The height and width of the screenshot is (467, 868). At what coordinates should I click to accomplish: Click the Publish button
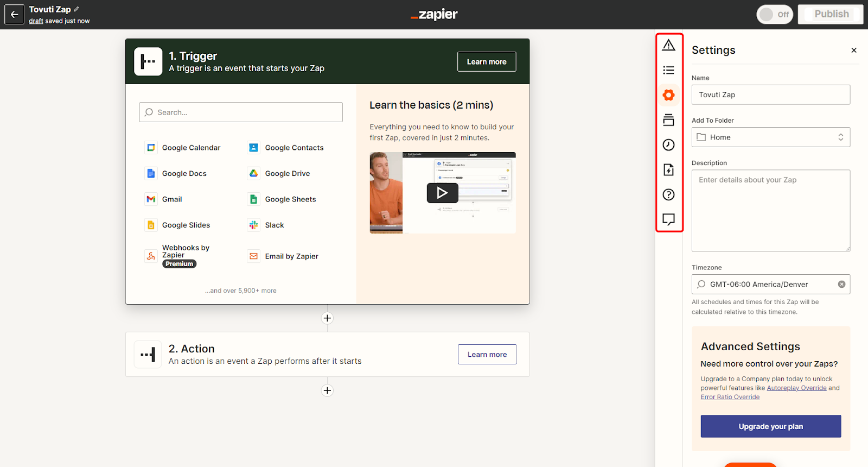[831, 14]
